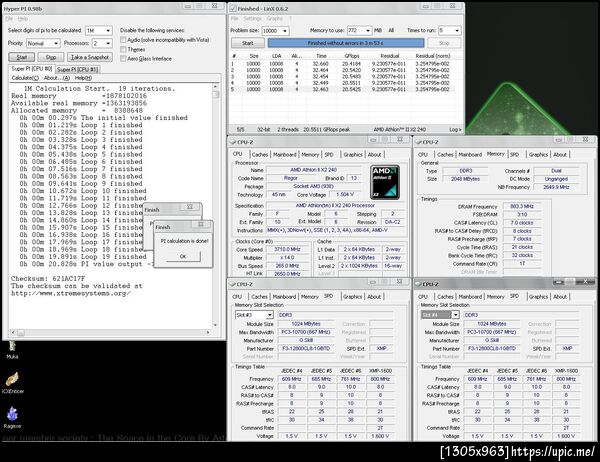Viewport: 600px width, 462px height.
Task: Click the Memory CPU-Z window title icon
Action: pyautogui.click(x=418, y=142)
